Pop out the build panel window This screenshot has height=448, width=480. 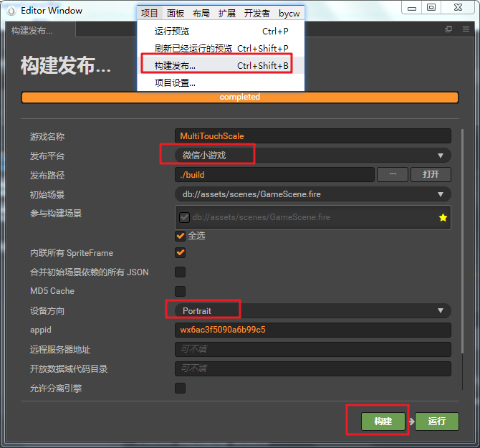tap(448, 29)
